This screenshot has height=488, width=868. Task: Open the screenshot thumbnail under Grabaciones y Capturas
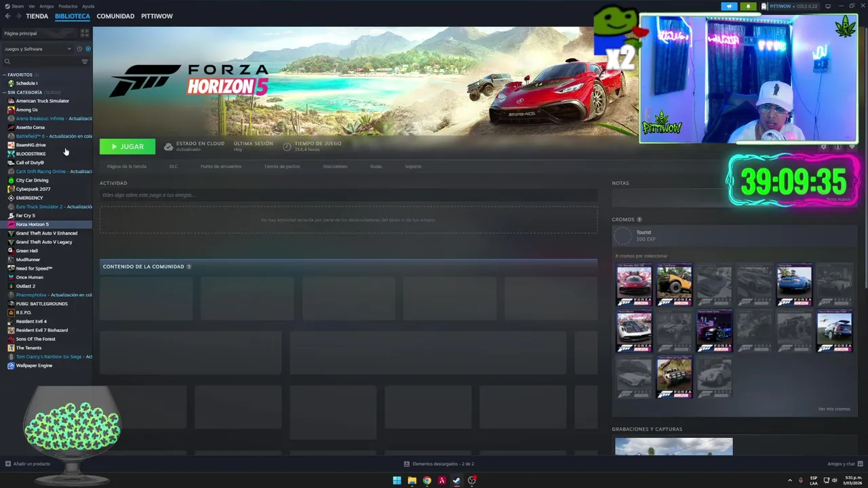[674, 447]
